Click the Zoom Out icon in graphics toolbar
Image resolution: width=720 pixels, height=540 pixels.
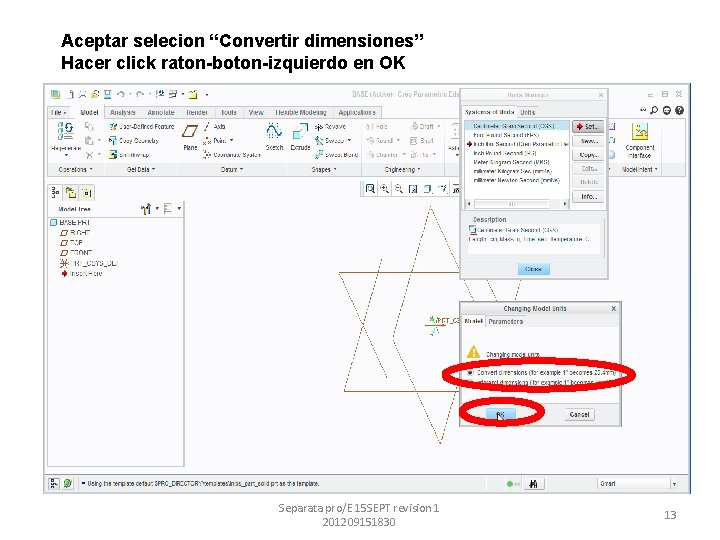(x=398, y=189)
